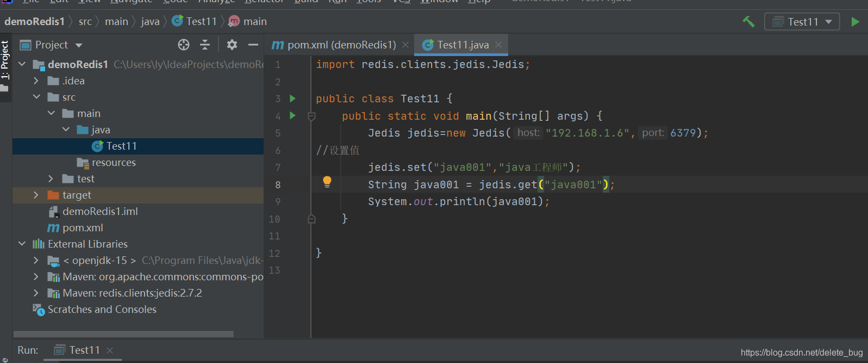Click the target folder row
The width and height of the screenshot is (868, 363).
point(138,195)
